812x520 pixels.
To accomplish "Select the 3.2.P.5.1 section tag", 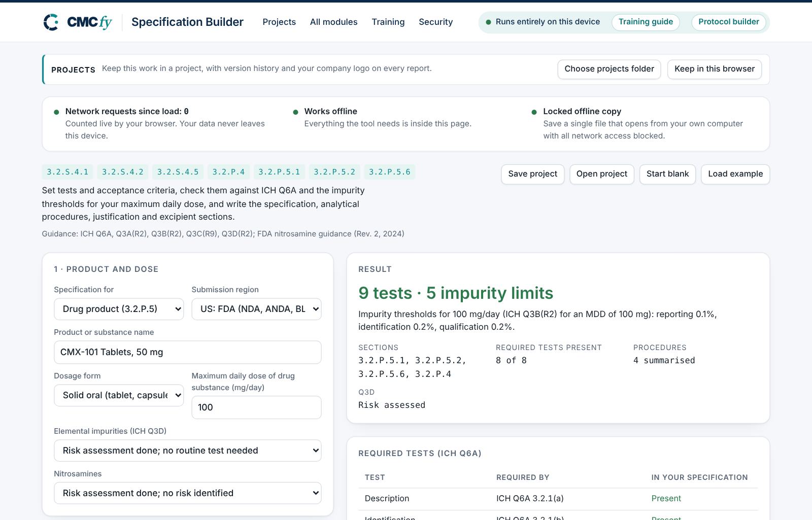I will point(279,172).
